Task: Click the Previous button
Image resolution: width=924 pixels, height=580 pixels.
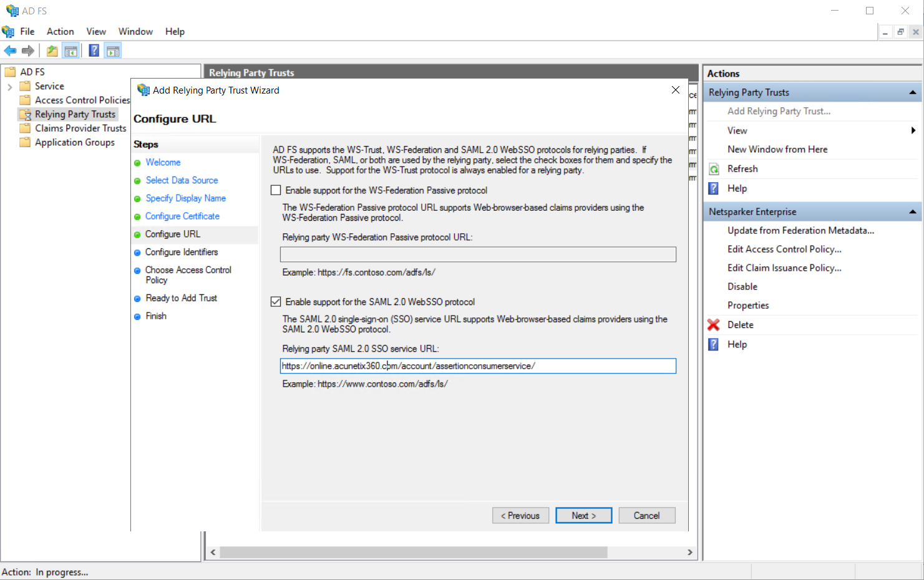Action: [x=520, y=516]
